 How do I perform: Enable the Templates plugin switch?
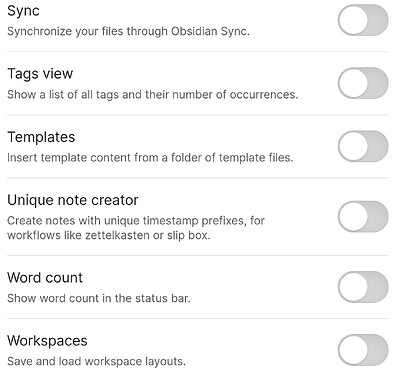pyautogui.click(x=363, y=146)
